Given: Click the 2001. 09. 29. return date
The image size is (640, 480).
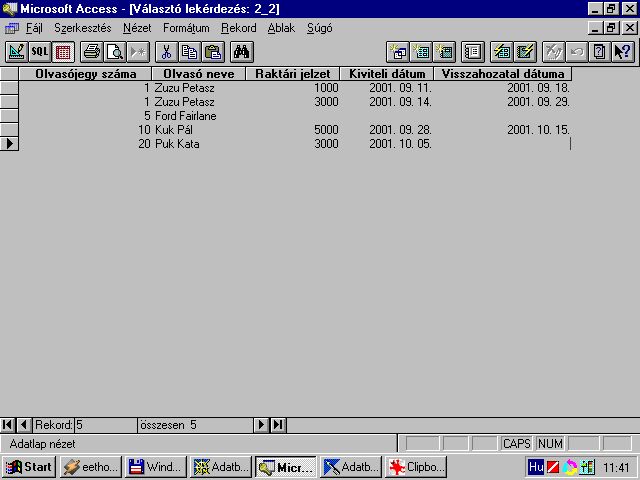Looking at the screenshot, I should pos(503,102).
